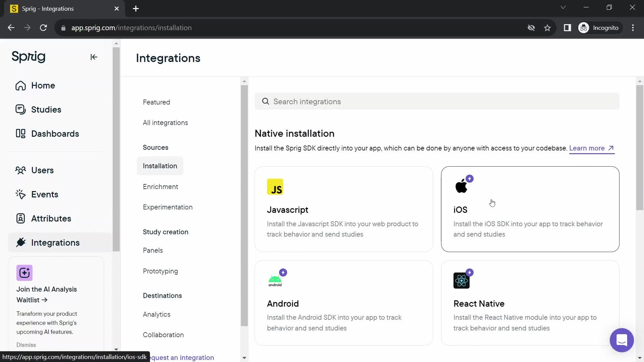Toggle the collapse sidebar arrow button
This screenshot has height=362, width=644.
click(x=94, y=57)
